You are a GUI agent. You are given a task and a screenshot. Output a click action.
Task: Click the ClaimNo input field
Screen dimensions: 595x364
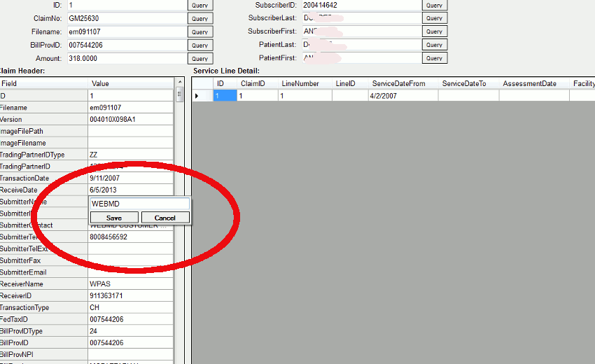126,18
